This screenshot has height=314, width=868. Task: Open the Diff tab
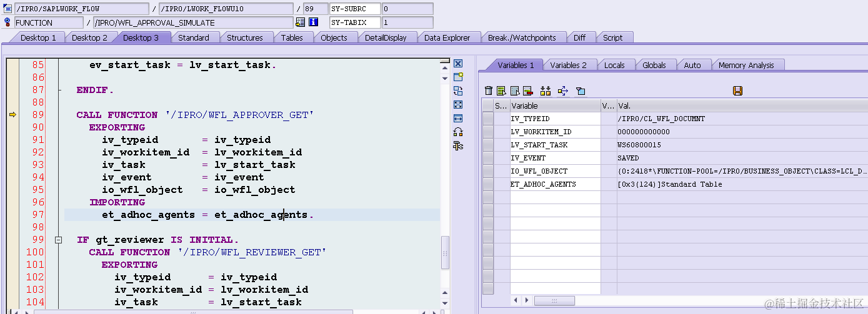click(x=579, y=37)
